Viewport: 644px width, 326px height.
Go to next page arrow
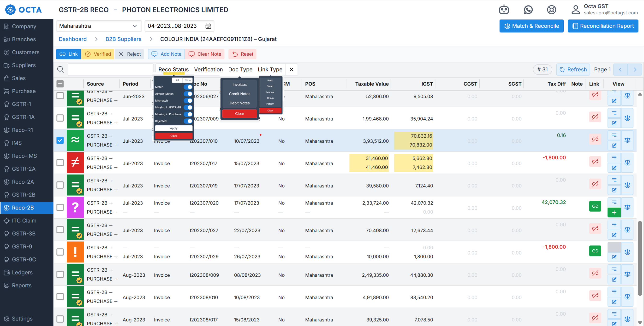point(635,70)
